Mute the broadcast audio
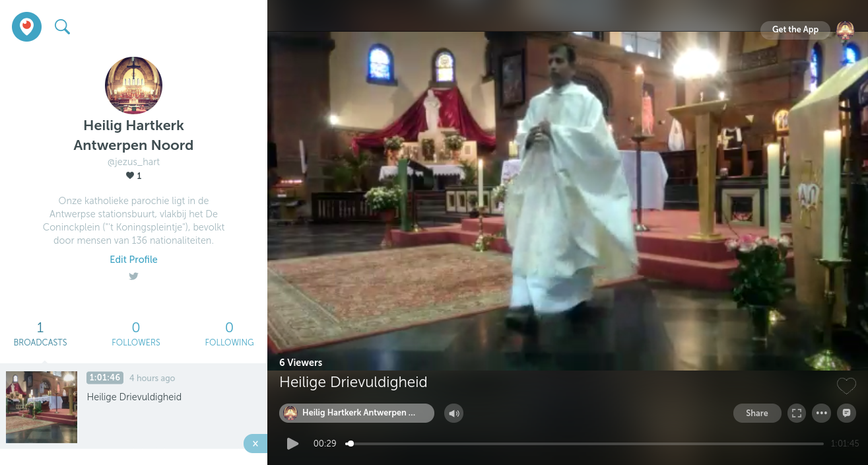Screen dimensions: 868x465 453,413
